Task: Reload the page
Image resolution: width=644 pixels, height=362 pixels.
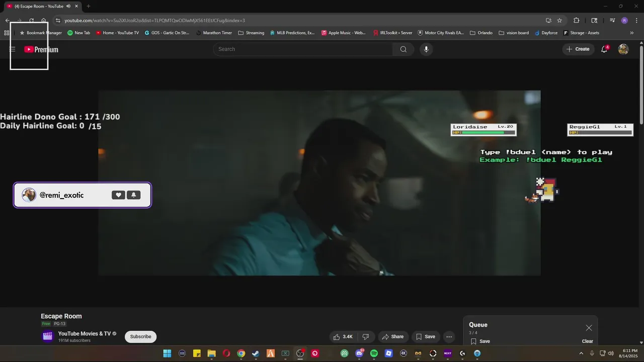Action: click(x=31, y=21)
